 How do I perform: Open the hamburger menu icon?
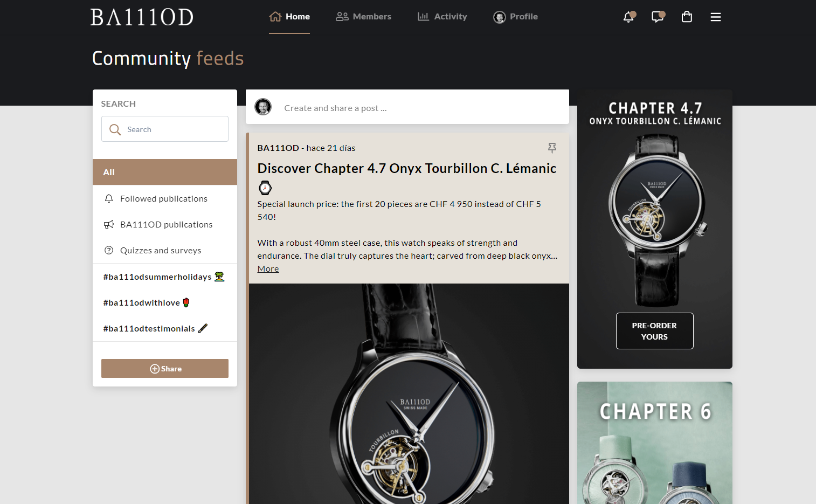pos(716,17)
